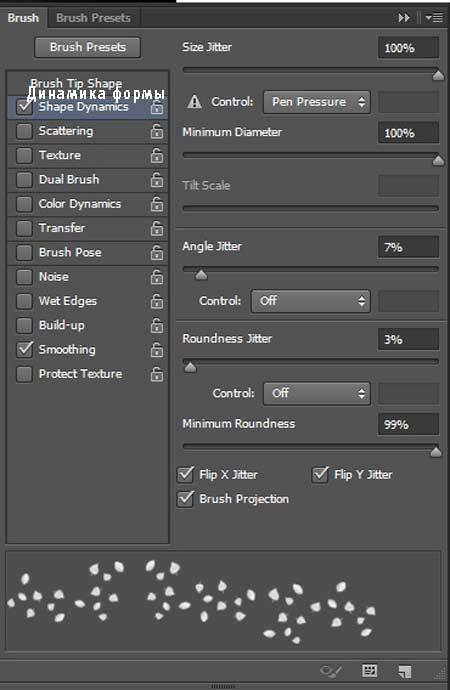The image size is (450, 690).
Task: Toggle the lock icon beside Smoothing
Action: tap(157, 350)
